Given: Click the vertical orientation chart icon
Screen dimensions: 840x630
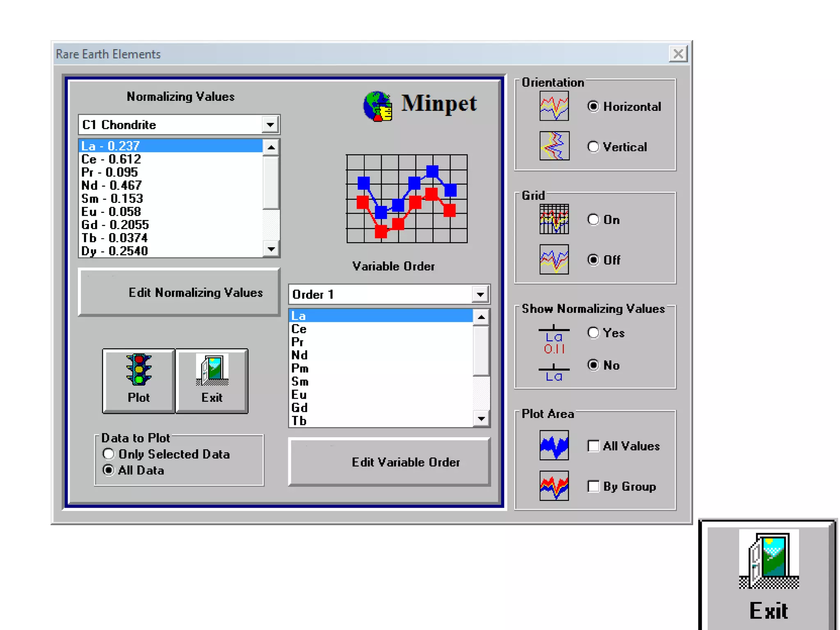Looking at the screenshot, I should (x=554, y=146).
